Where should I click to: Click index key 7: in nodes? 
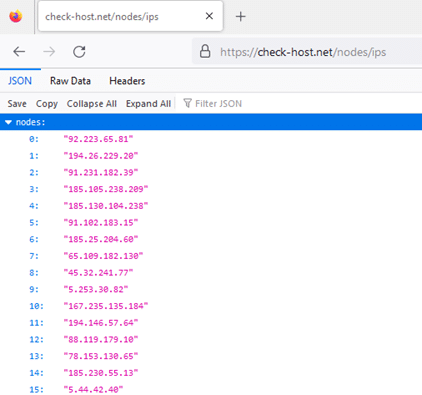[34, 256]
